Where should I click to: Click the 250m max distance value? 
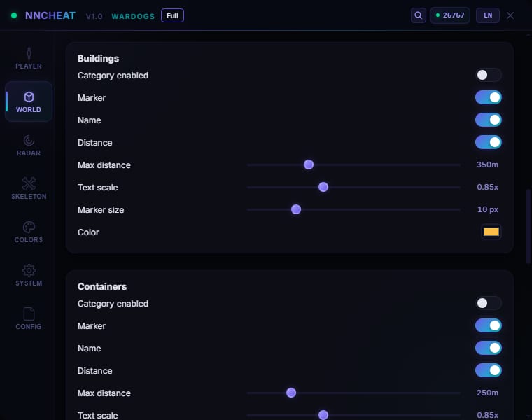(487, 393)
